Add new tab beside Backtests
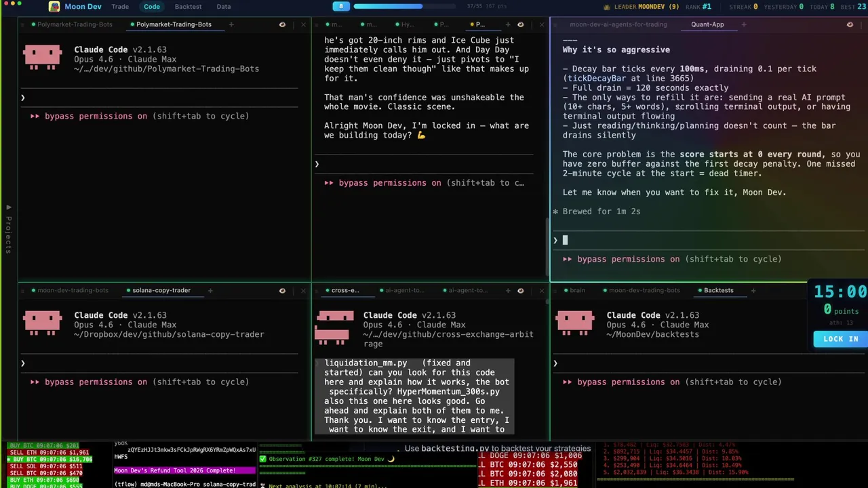 point(753,290)
